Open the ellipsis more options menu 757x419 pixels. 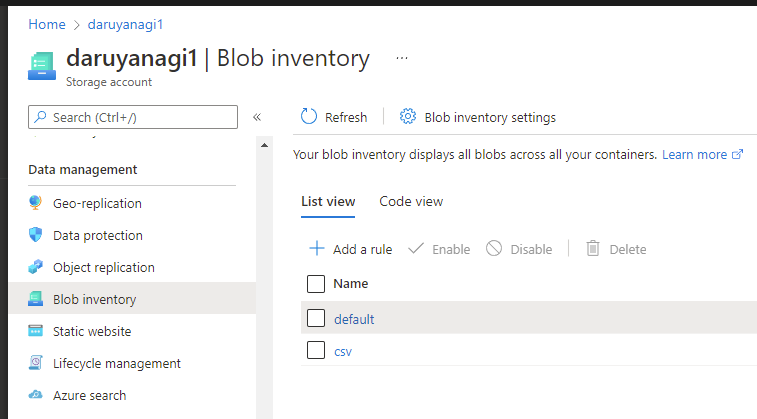click(402, 58)
